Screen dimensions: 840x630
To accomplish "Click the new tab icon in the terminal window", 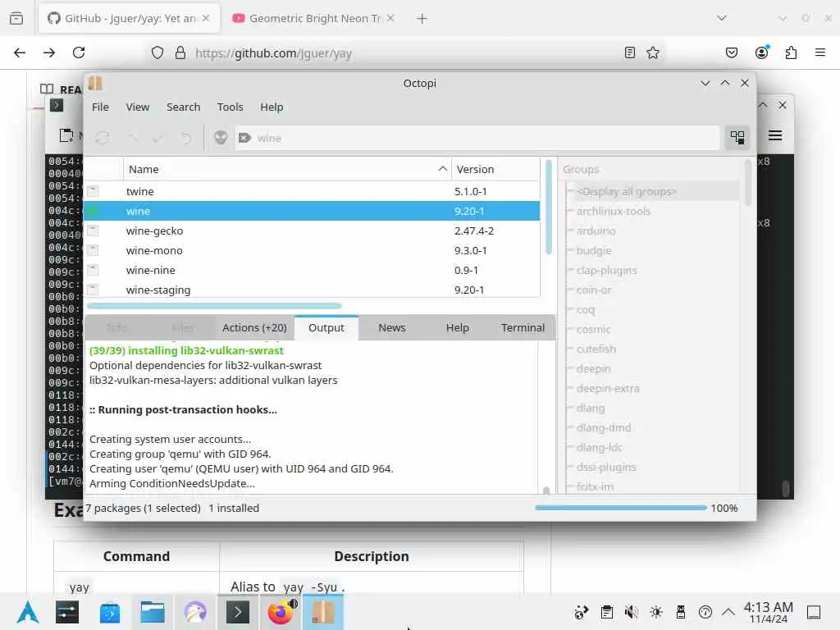I will 66,135.
